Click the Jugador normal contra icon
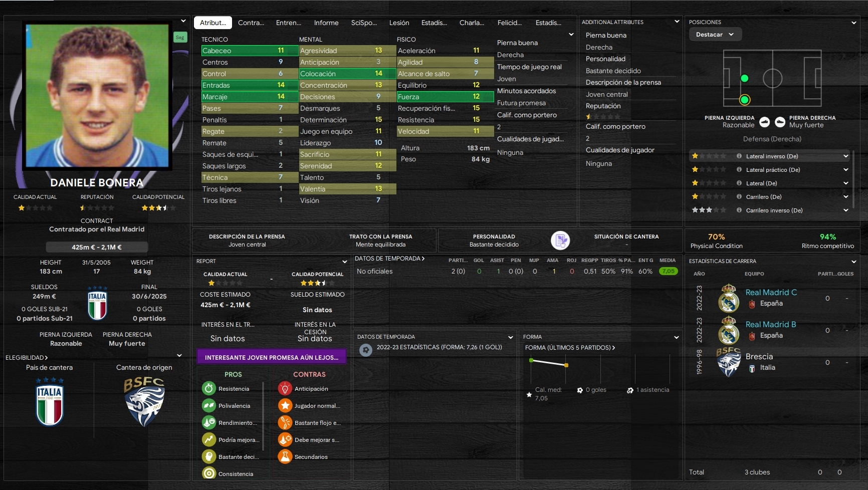Viewport: 868px width, 490px height. pyautogui.click(x=285, y=405)
